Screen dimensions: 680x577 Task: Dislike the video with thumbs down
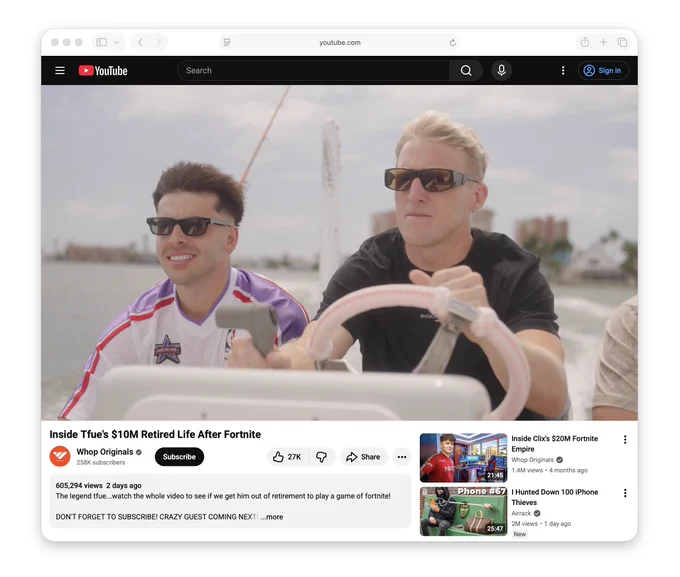tap(321, 456)
